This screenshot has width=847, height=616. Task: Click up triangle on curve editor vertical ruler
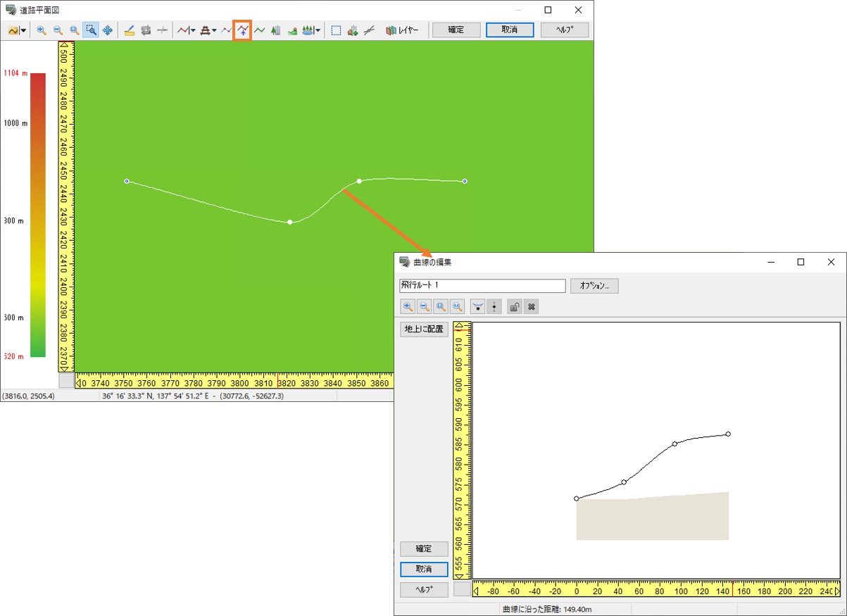[460, 327]
